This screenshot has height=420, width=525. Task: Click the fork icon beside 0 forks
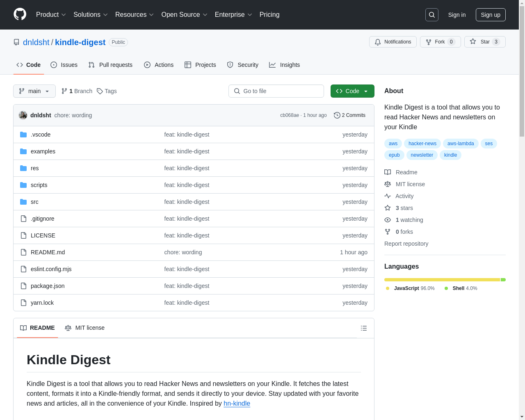(388, 232)
